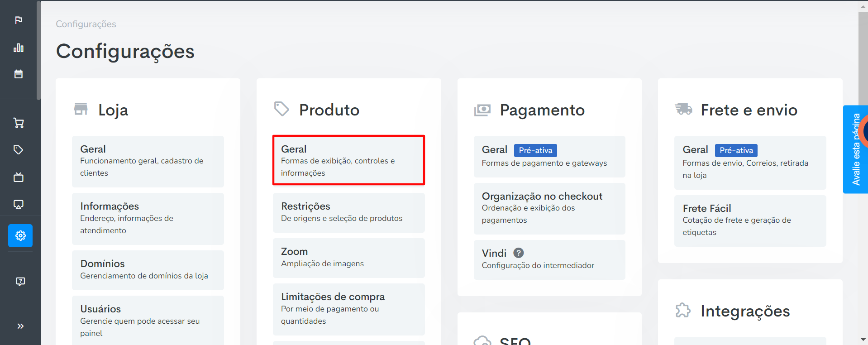The image size is (868, 345).
Task: Open Usuários access card
Action: [148, 321]
